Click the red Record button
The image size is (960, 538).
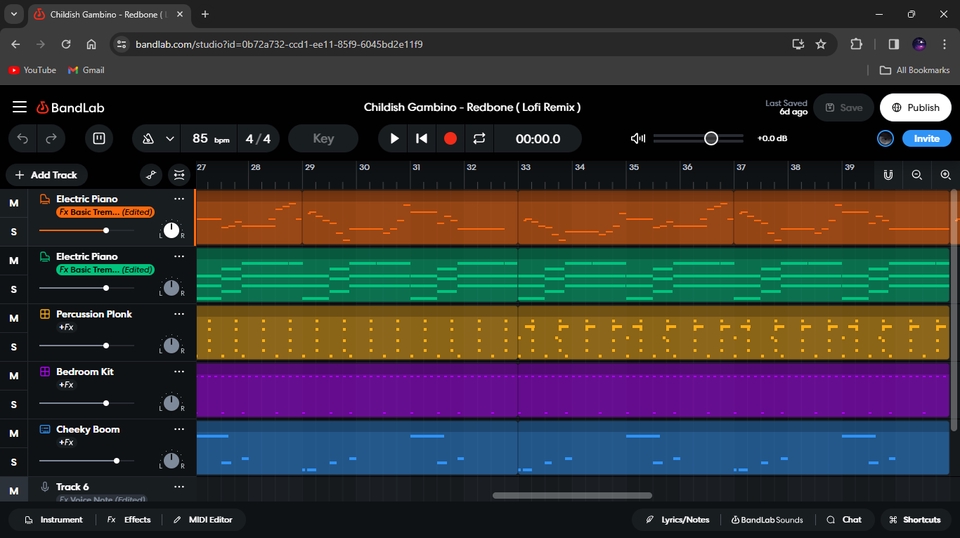click(450, 138)
